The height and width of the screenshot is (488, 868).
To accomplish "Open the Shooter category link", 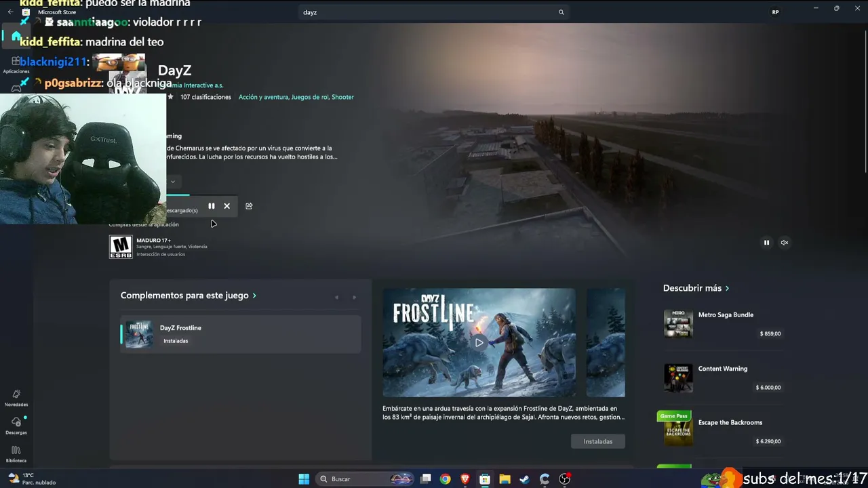I will 342,97.
